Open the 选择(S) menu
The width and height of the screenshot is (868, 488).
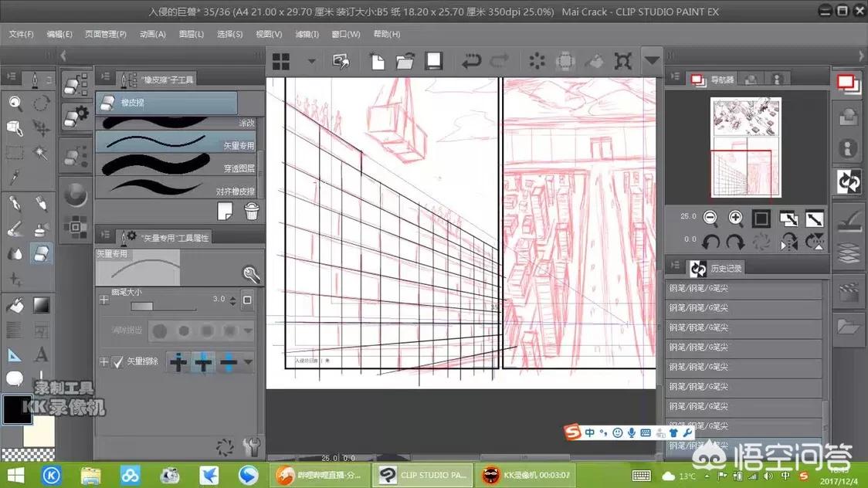pyautogui.click(x=229, y=34)
